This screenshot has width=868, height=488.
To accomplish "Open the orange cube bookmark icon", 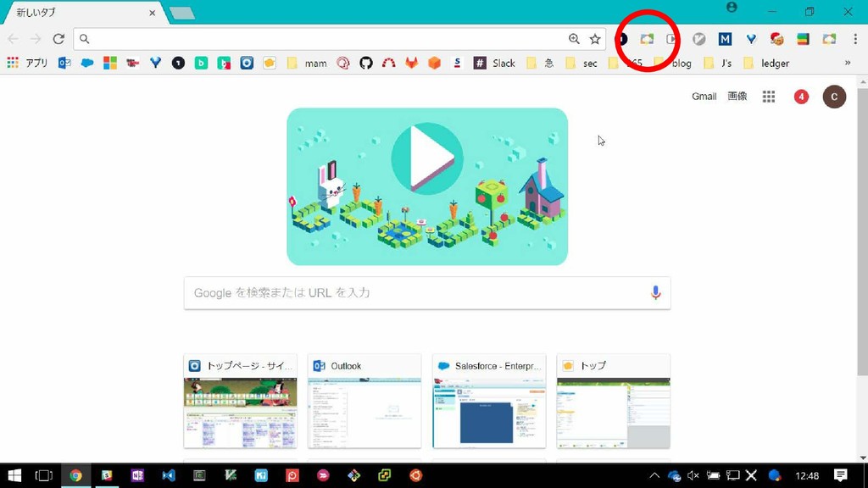I will (435, 63).
